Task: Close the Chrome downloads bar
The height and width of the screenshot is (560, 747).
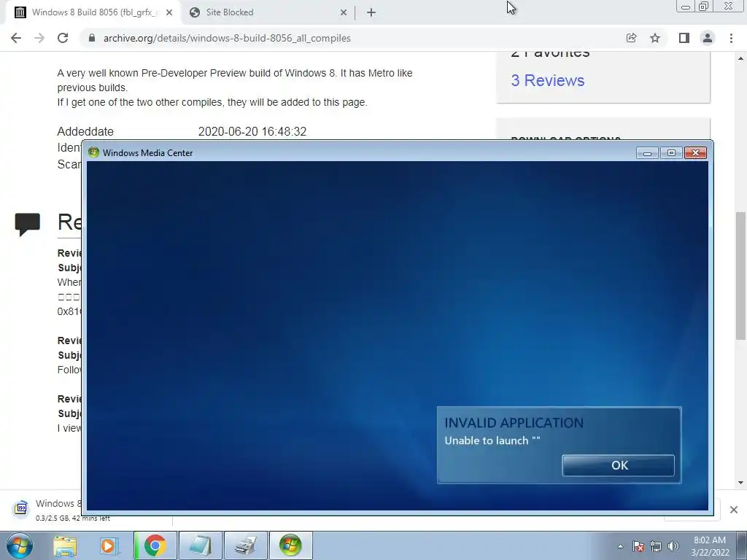Action: [x=734, y=510]
